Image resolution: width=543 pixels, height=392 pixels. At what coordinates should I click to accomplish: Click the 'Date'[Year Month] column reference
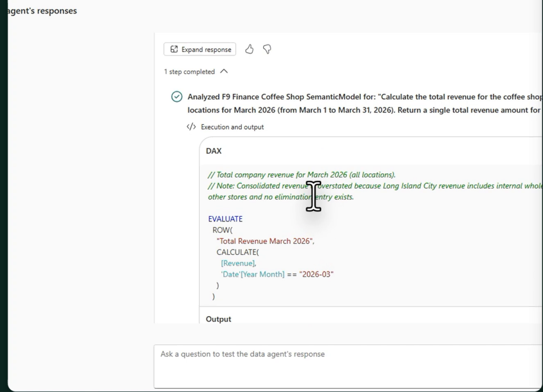point(253,274)
